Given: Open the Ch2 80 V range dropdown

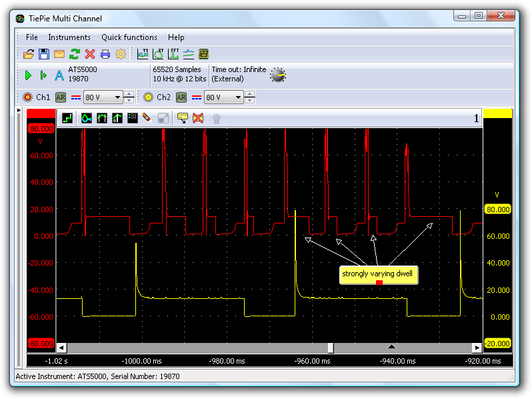Looking at the screenshot, I should click(223, 97).
